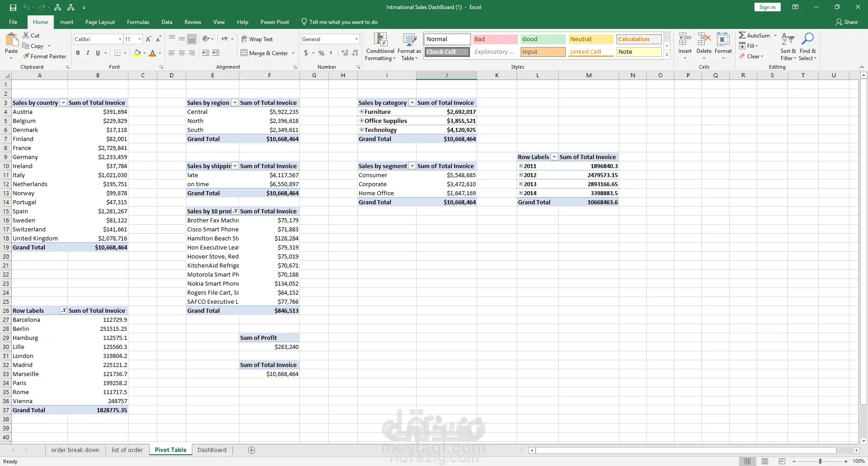
Task: Open Sales by category filter dropdown
Action: pos(412,103)
